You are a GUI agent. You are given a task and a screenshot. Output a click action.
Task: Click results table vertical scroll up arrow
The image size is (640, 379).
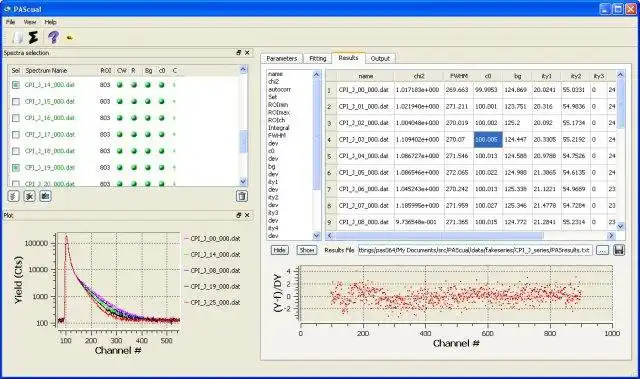pos(620,74)
